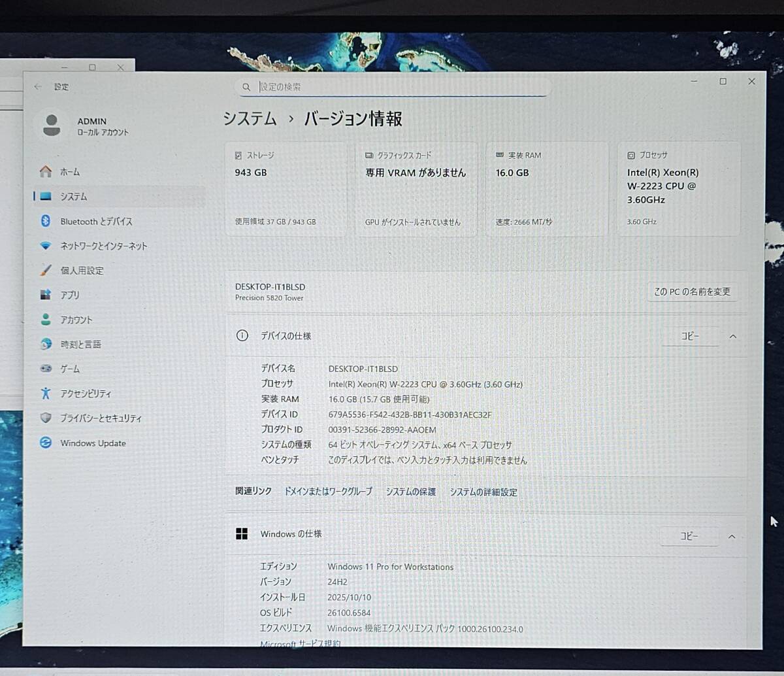Click the installed RAM chip icon
The width and height of the screenshot is (784, 676).
pyautogui.click(x=500, y=156)
